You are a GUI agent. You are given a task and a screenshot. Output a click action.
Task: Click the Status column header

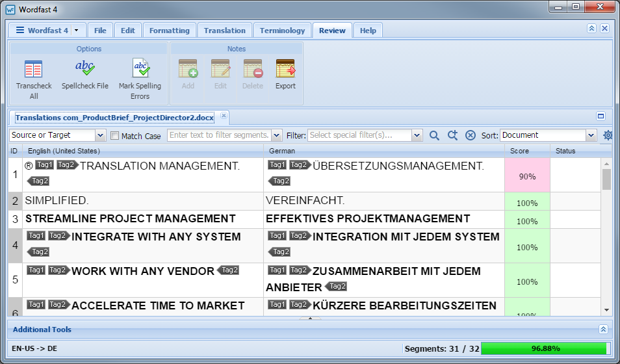pos(575,151)
